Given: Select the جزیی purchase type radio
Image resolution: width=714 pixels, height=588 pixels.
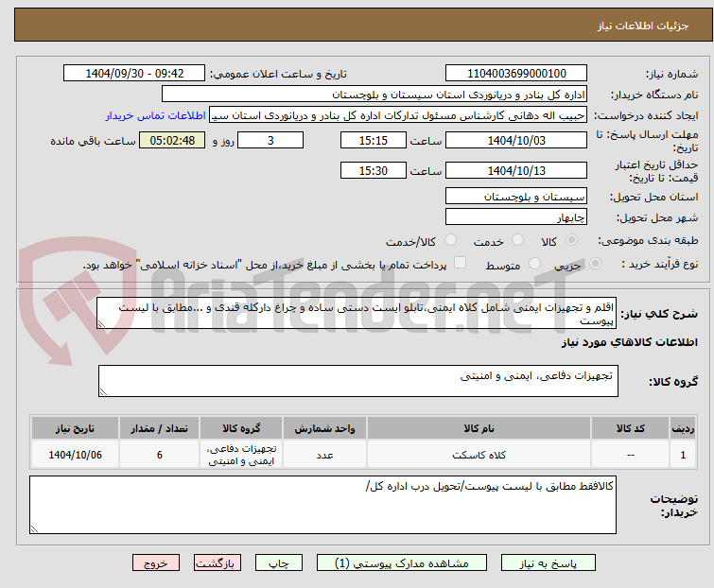Looking at the screenshot, I should click(595, 264).
